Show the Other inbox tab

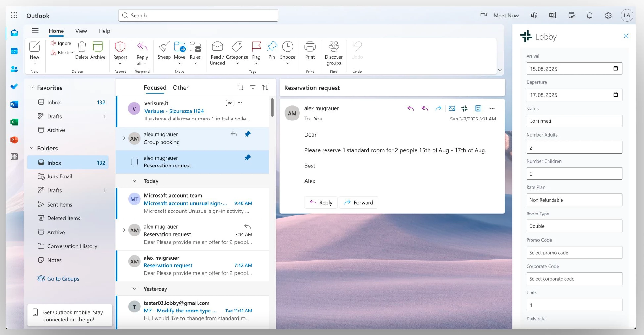pyautogui.click(x=181, y=87)
